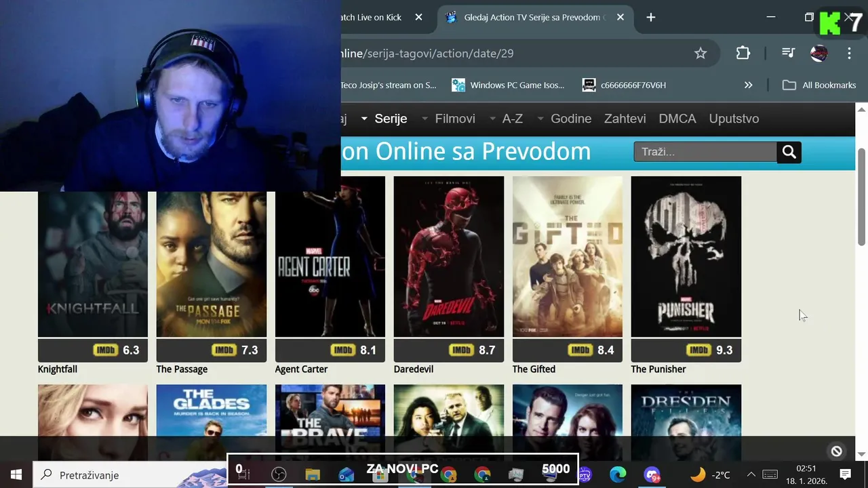Open the c6666666F76V6H bookmark
The height and width of the screenshot is (488, 868).
624,85
